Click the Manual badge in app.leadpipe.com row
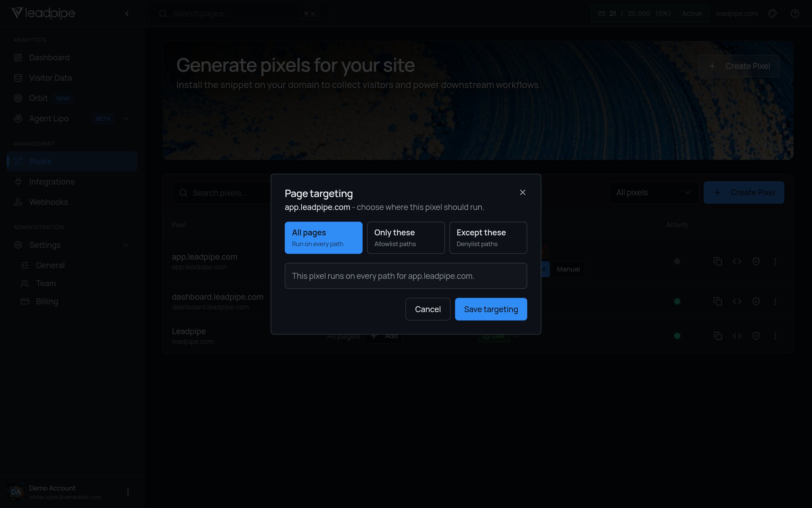The width and height of the screenshot is (812, 508). coord(568,269)
